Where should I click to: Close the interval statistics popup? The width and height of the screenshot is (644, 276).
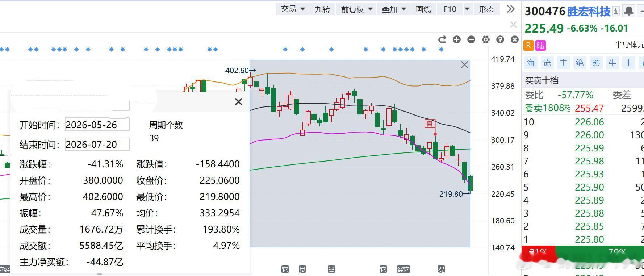coord(238,102)
